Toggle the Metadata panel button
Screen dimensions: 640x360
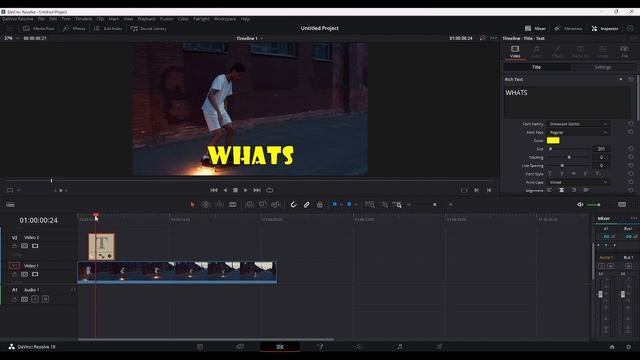568,29
